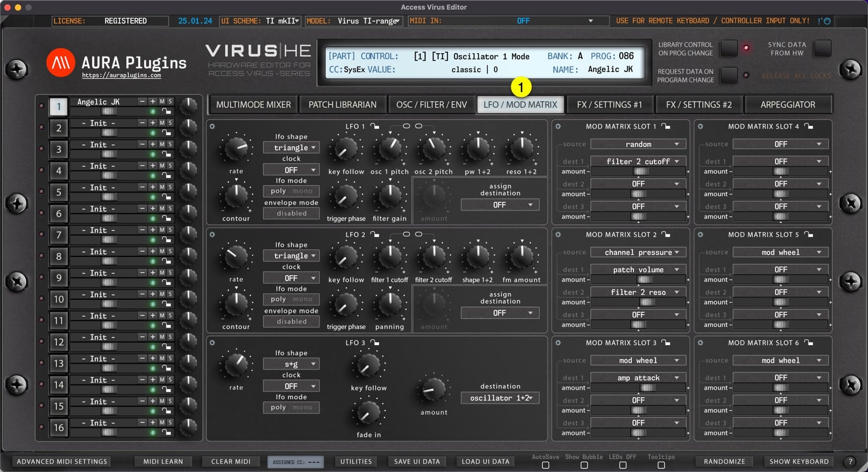Click the LFO 1 lock icon

375,126
